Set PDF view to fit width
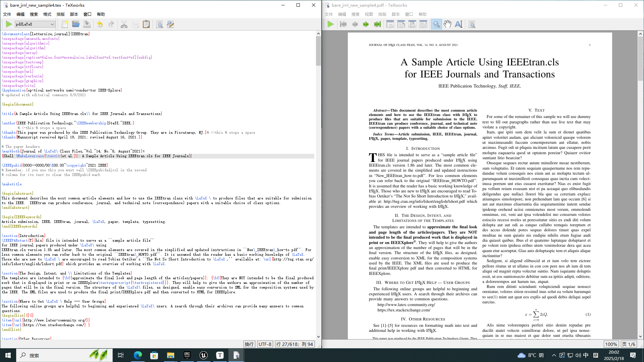The height and width of the screenshot is (362, 644). click(x=401, y=24)
